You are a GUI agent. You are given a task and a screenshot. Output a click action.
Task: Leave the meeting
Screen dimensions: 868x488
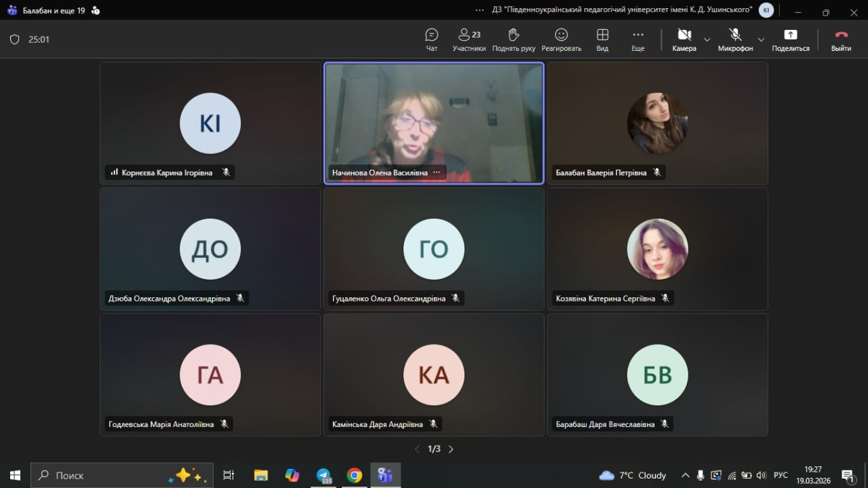pyautogui.click(x=841, y=39)
